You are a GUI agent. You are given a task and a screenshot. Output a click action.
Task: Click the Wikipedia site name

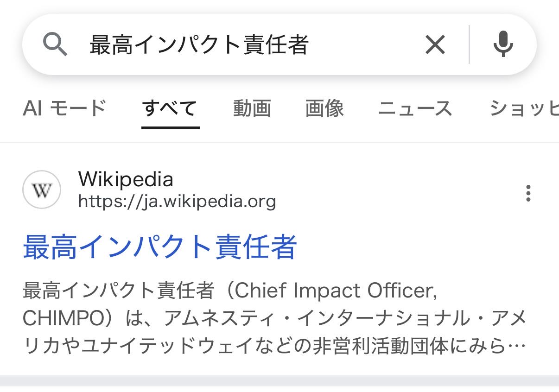pyautogui.click(x=126, y=180)
